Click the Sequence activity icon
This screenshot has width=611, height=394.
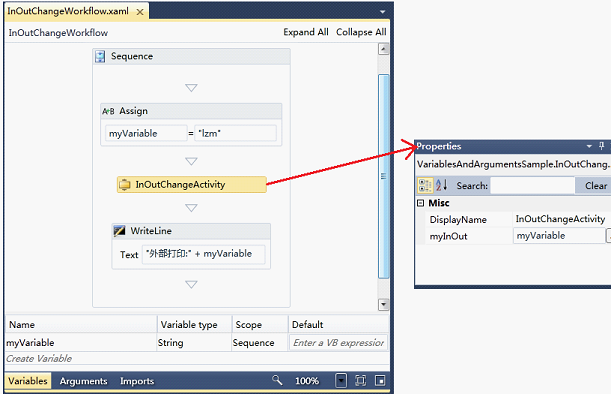pyautogui.click(x=100, y=57)
